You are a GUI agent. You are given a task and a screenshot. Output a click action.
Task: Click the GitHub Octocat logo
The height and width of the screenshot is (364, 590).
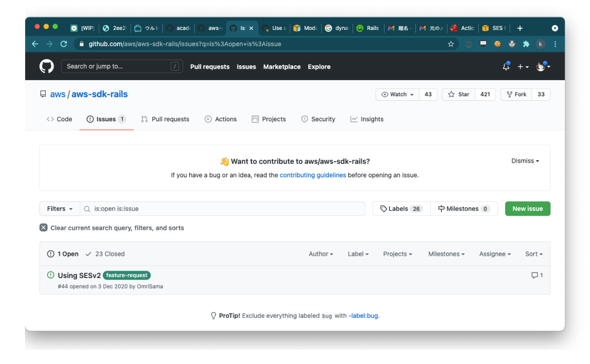[x=47, y=66]
